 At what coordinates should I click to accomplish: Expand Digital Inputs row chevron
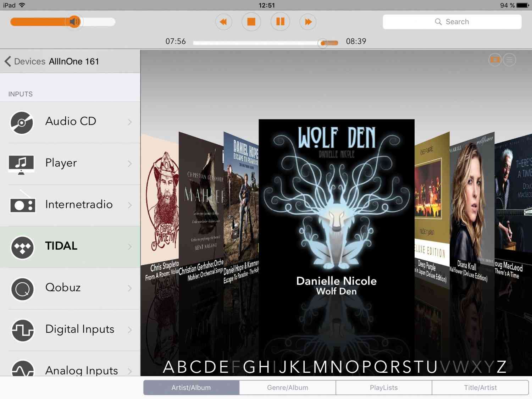pyautogui.click(x=130, y=329)
